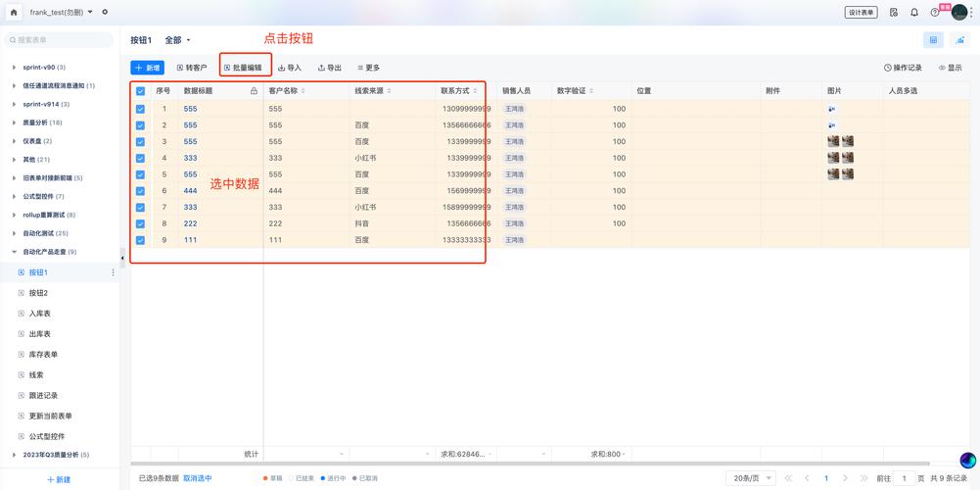Click the 取消选中 deselect link
Viewport: 980px width, 490px height.
point(197,478)
